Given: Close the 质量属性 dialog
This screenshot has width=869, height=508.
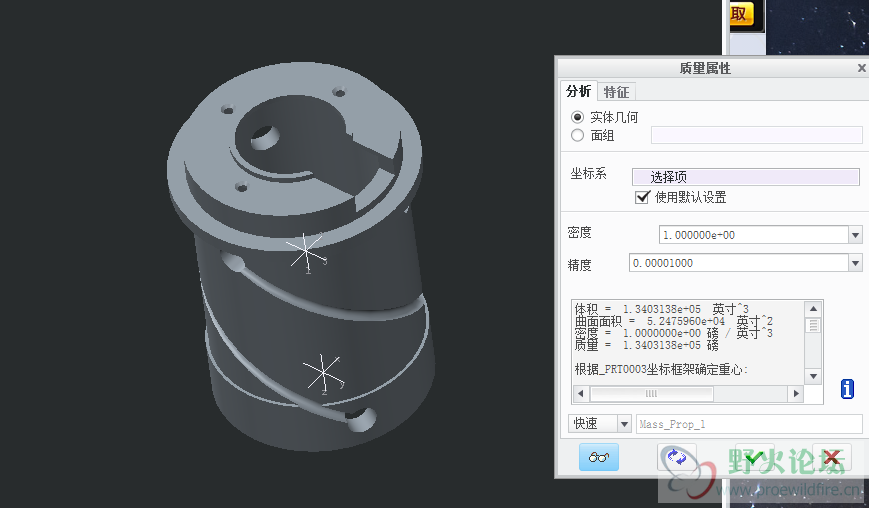Looking at the screenshot, I should 861,68.
